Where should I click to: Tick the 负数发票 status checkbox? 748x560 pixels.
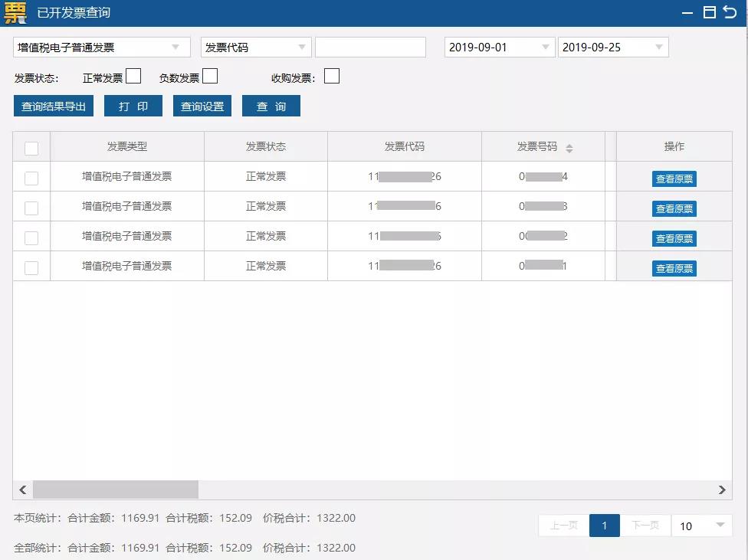point(210,76)
